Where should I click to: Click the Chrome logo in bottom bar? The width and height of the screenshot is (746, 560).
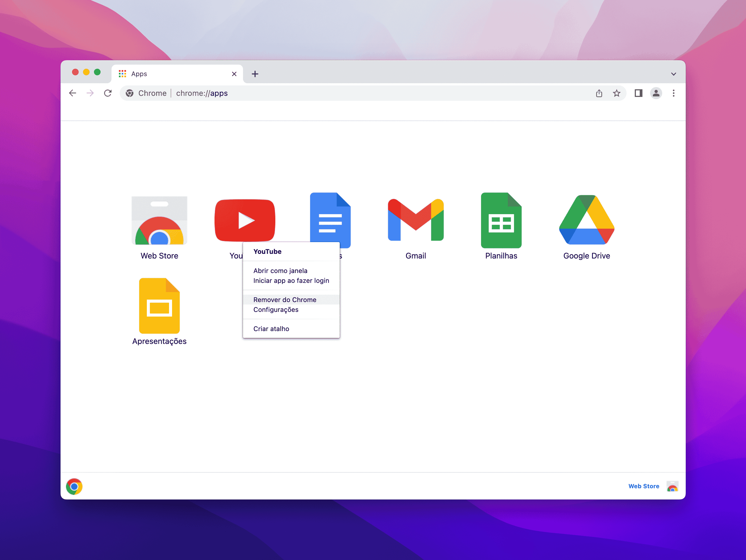tap(74, 487)
